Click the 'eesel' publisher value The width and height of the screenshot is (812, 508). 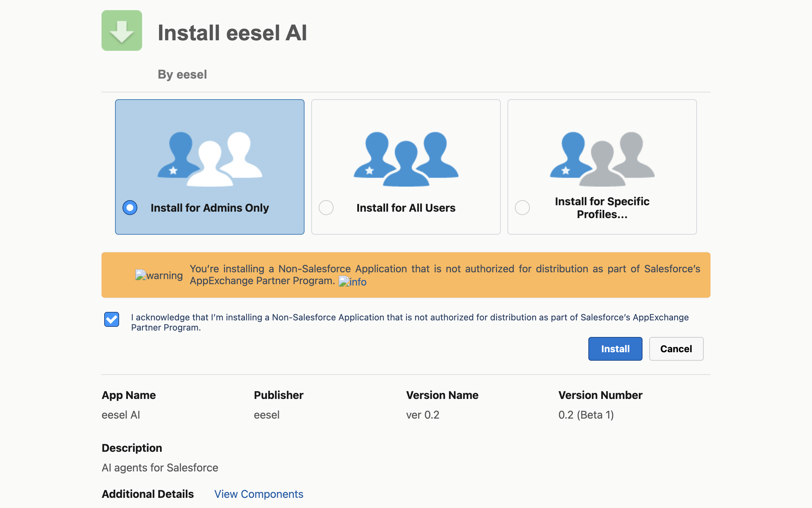coord(267,415)
